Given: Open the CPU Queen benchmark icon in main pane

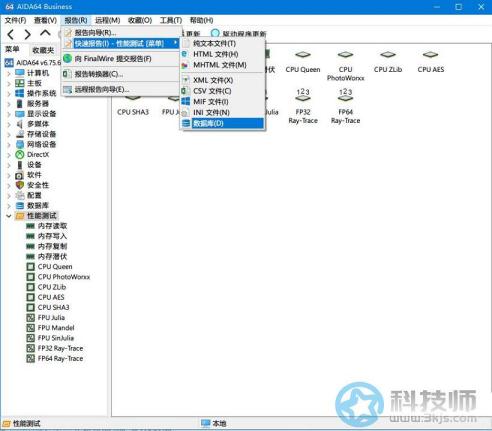Looking at the screenshot, I should 303,55.
